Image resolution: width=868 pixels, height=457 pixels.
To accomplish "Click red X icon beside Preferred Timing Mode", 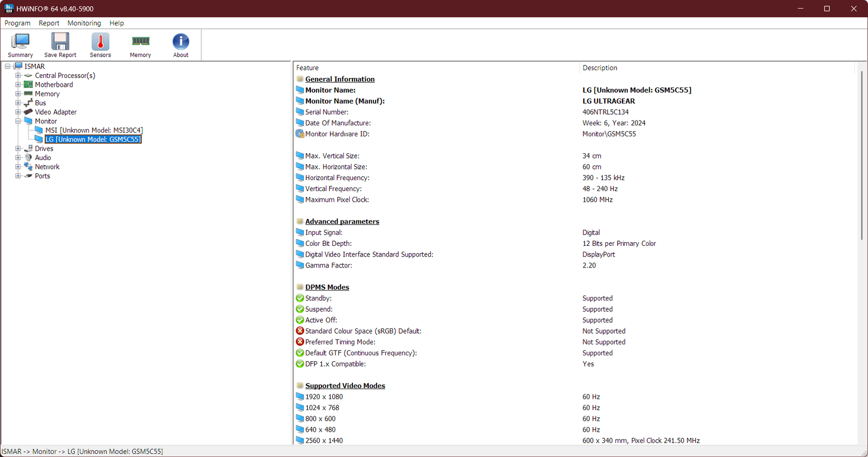I will click(300, 342).
